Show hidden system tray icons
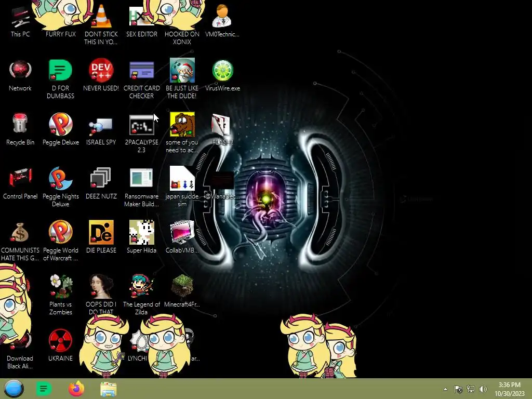The width and height of the screenshot is (532, 399). point(445,389)
